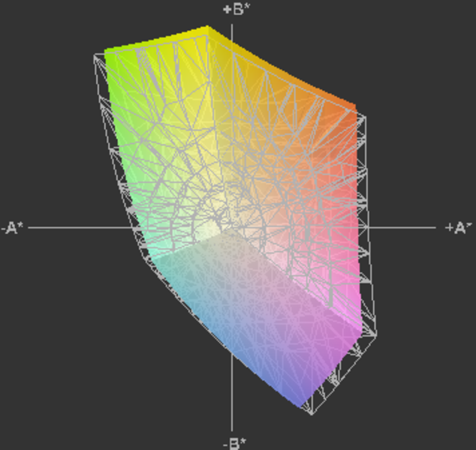Click the -B* axis label
Image resolution: width=476 pixels, height=450 pixels.
click(x=235, y=444)
